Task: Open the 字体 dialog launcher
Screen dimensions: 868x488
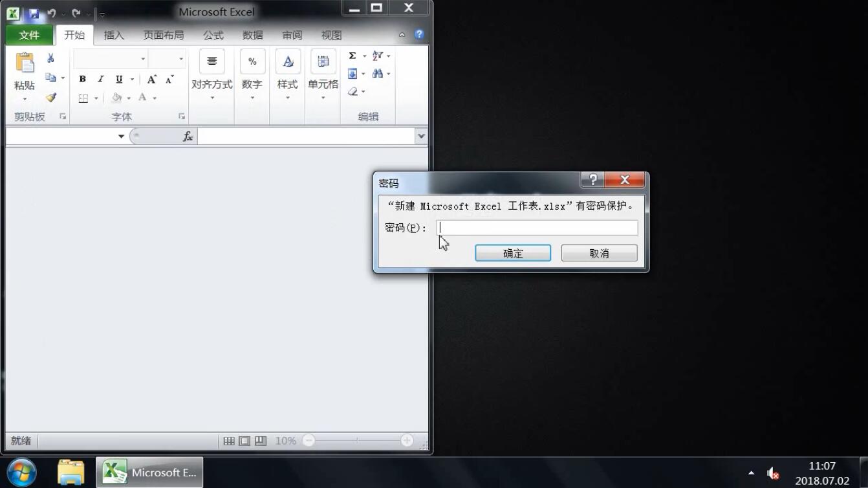Action: [x=182, y=116]
